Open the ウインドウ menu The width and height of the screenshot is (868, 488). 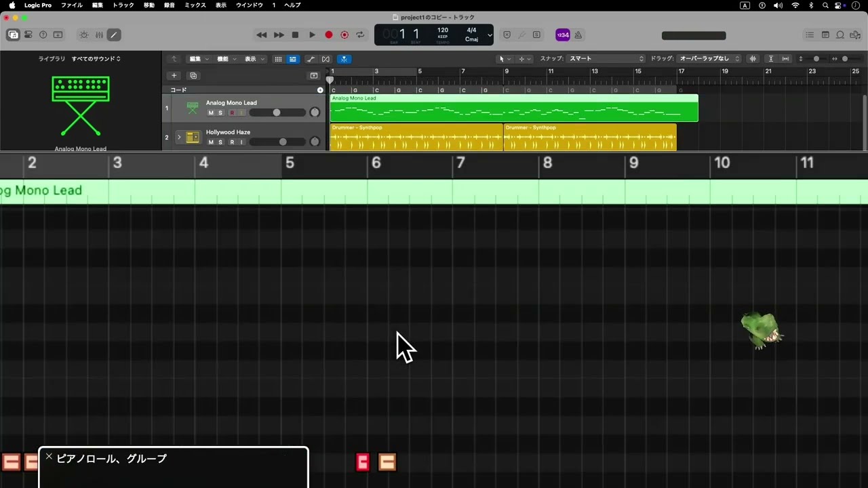point(249,5)
